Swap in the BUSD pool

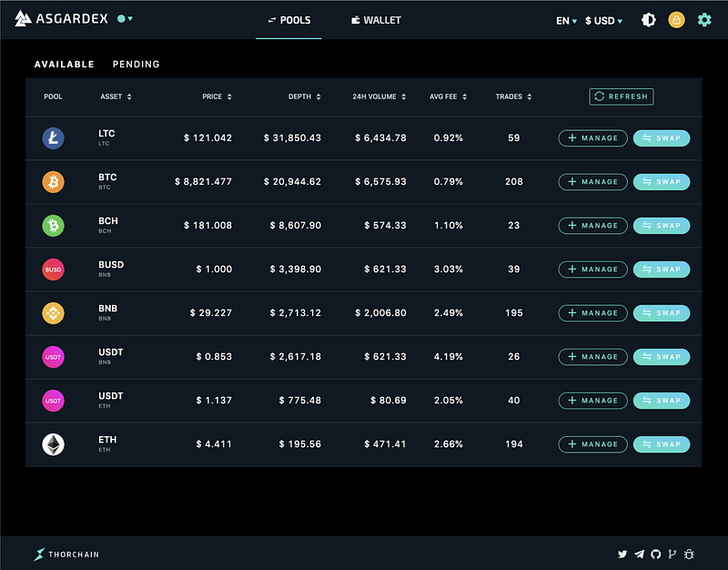pyautogui.click(x=662, y=270)
